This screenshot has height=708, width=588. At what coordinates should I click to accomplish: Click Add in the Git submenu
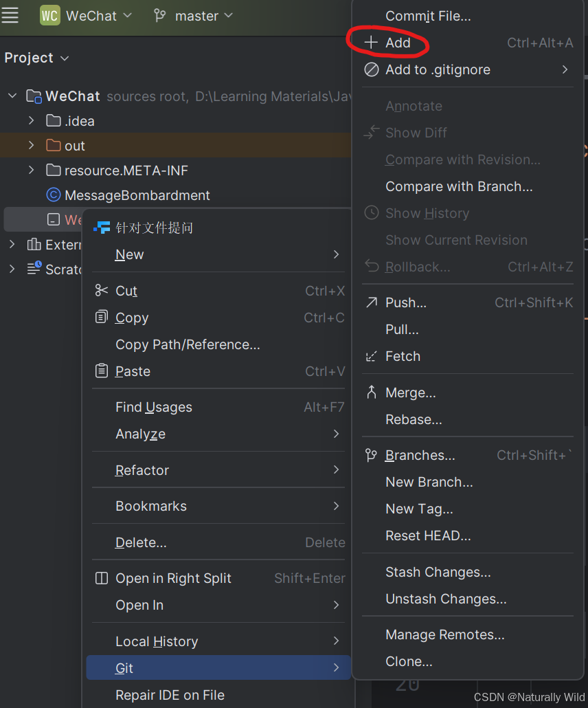(x=468, y=43)
